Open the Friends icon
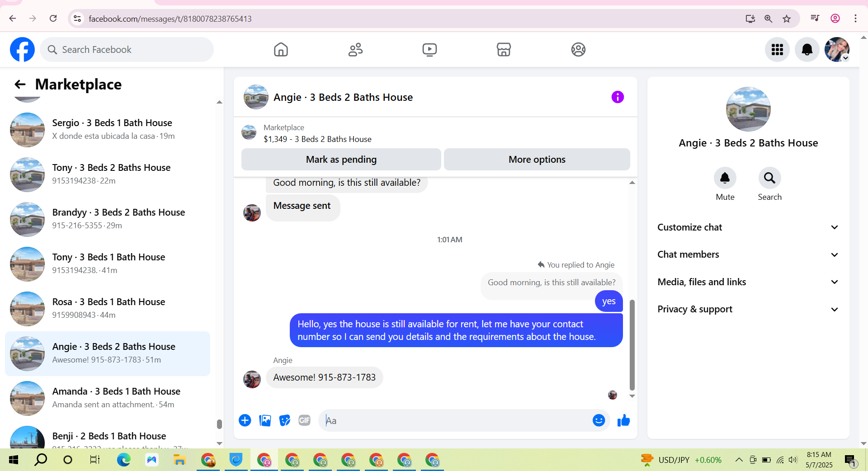 click(x=355, y=49)
